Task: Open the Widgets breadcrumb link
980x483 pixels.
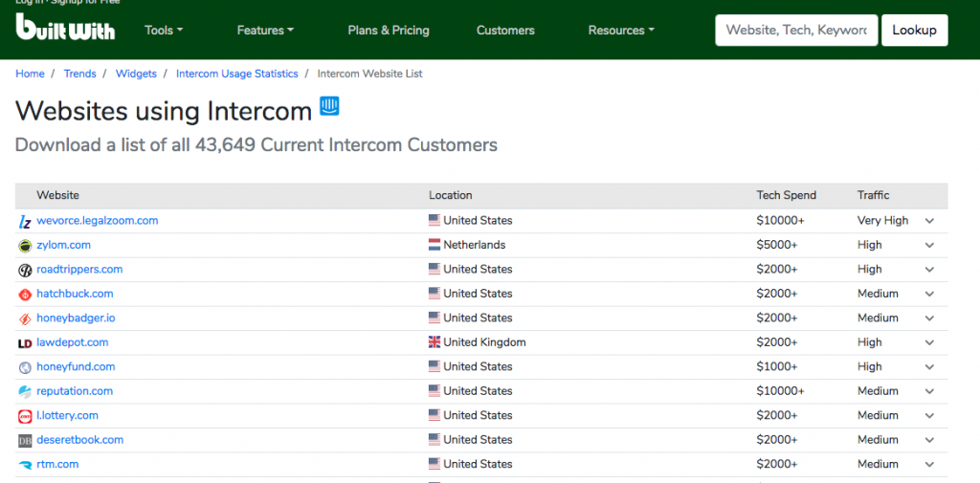Action: [136, 74]
